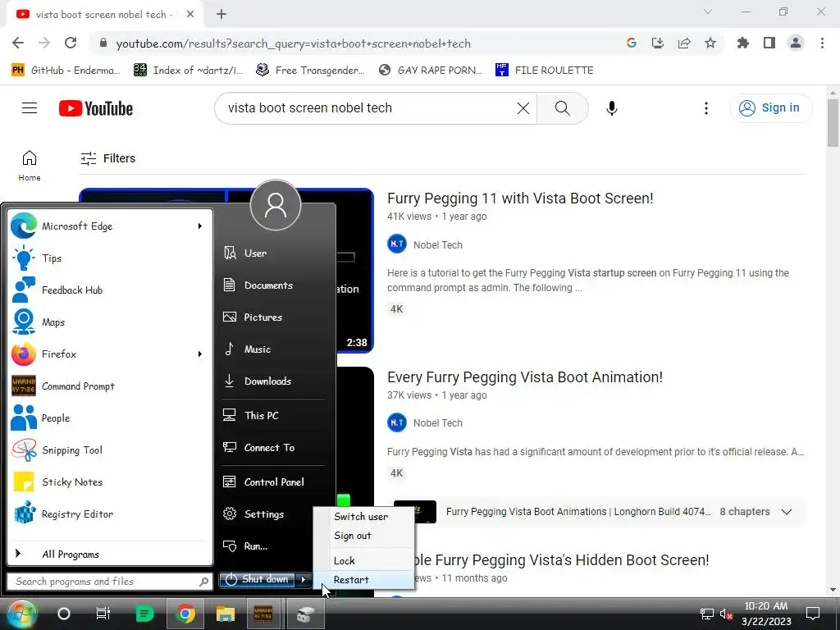Screen dimensions: 840x630
Task: Open GitHub - Enderma... bookmark
Action: click(x=66, y=71)
